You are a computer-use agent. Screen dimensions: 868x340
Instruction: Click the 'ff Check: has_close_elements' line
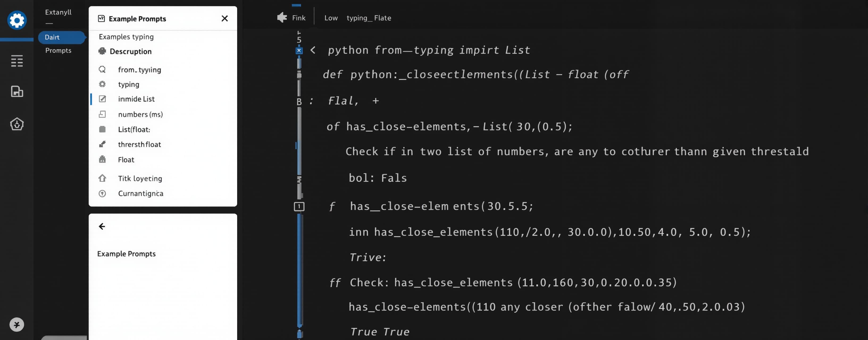(503, 282)
